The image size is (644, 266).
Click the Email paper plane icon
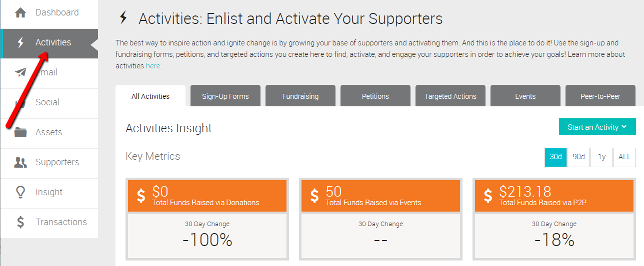point(20,72)
